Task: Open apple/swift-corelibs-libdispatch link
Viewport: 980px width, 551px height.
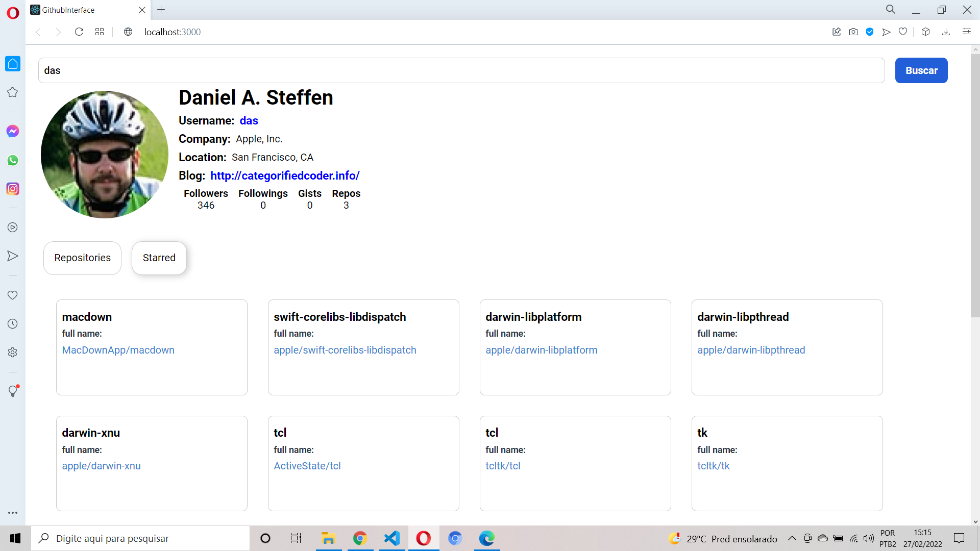Action: pyautogui.click(x=345, y=350)
